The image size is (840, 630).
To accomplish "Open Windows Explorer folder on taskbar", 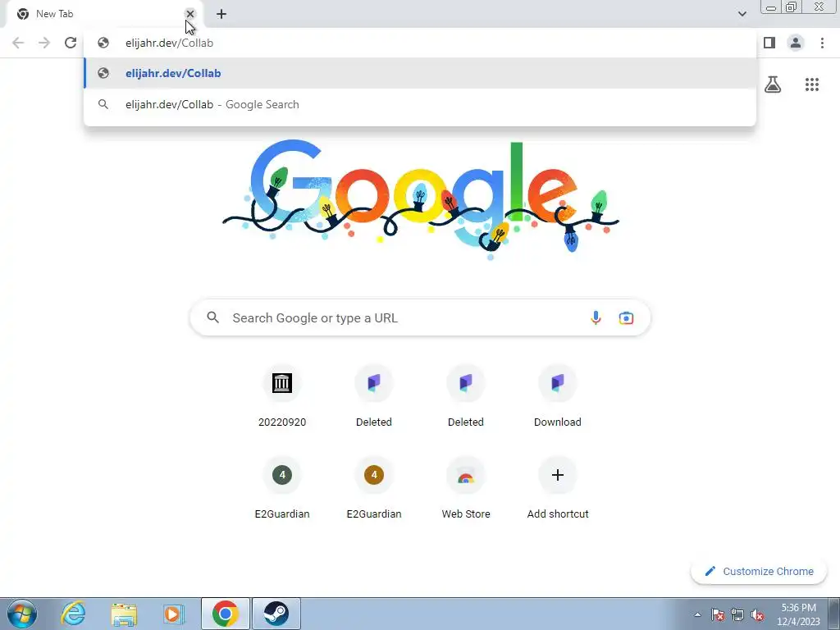I will [x=123, y=614].
